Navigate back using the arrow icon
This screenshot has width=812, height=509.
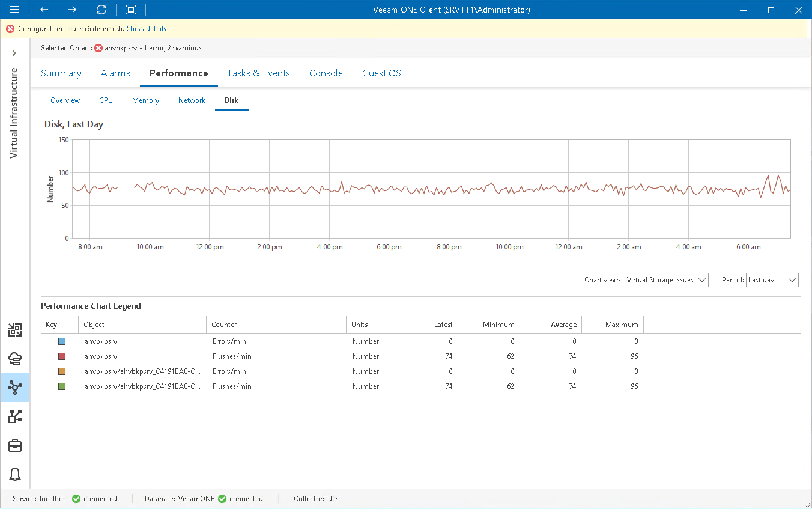(x=43, y=10)
